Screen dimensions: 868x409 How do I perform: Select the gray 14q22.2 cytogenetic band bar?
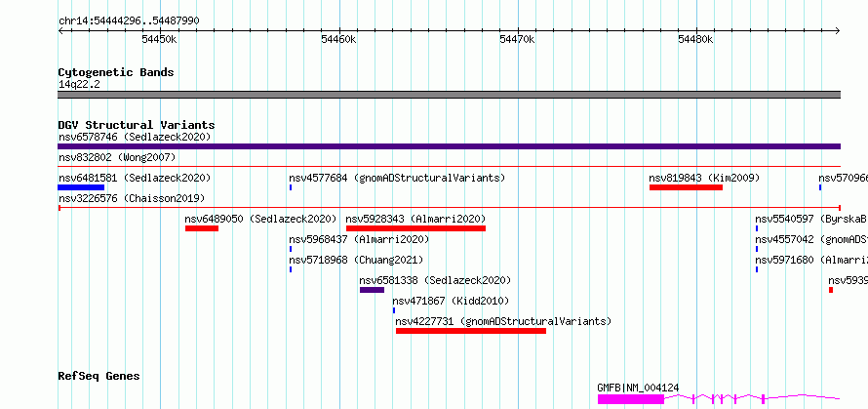[449, 95]
